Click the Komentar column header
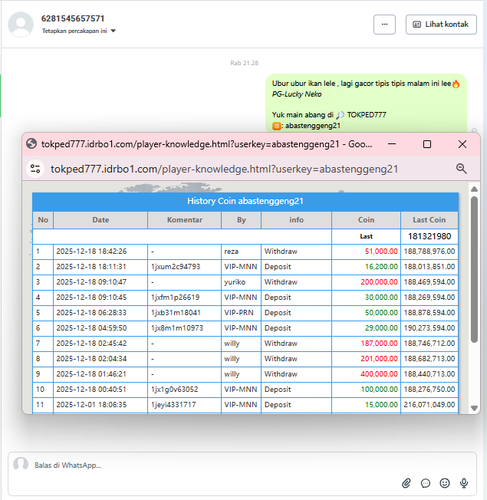 coord(184,220)
